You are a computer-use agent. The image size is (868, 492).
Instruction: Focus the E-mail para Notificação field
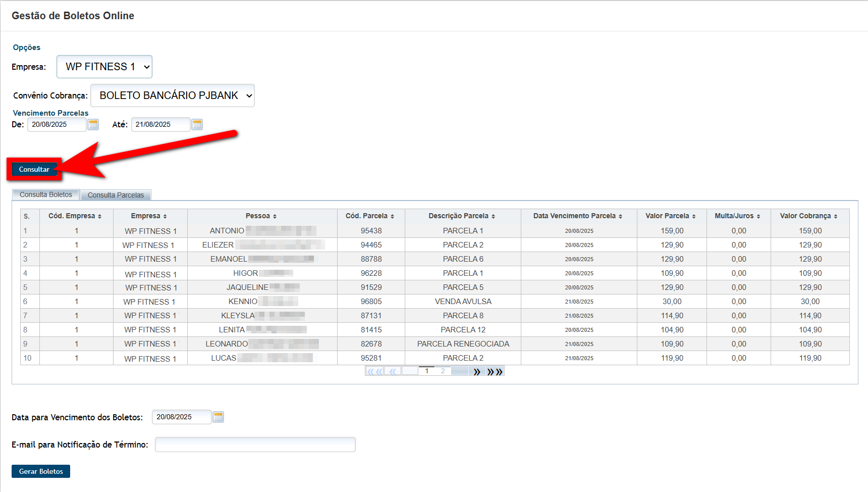coord(255,445)
